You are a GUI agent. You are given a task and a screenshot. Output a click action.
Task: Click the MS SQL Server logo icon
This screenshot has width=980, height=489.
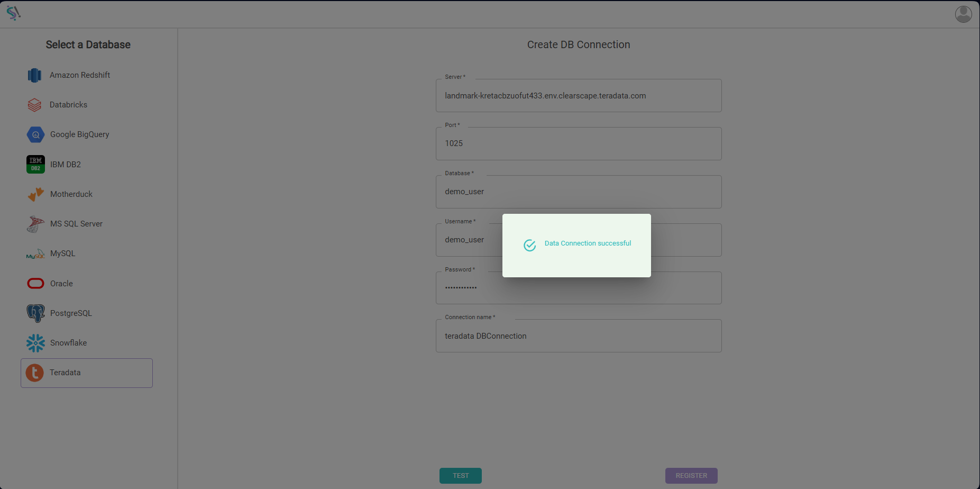[35, 224]
